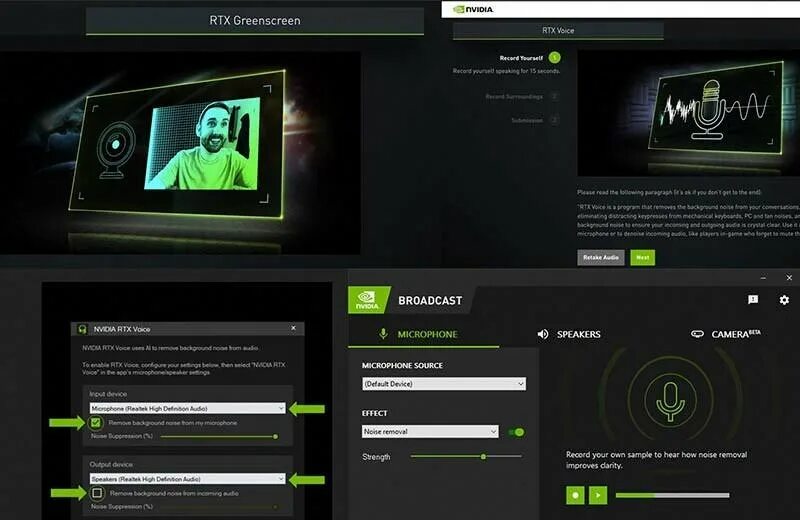The image size is (800, 520).
Task: Click the sample playback progress bar
Action: 672,495
